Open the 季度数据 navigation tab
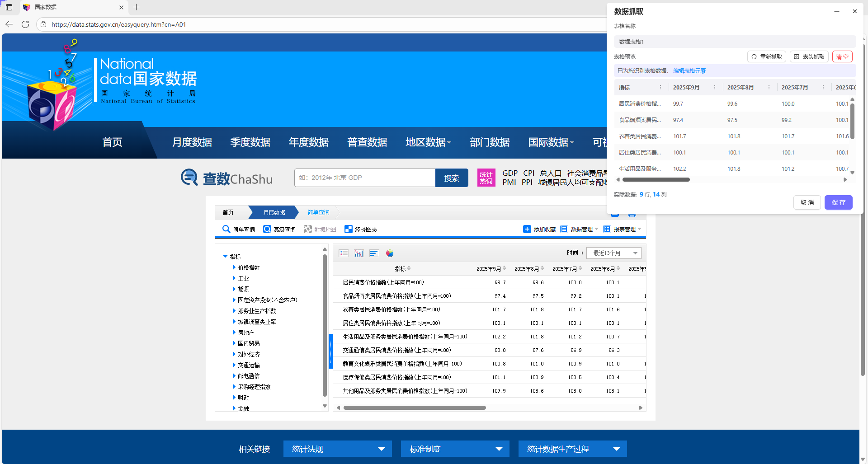The height and width of the screenshot is (464, 868). (x=250, y=142)
